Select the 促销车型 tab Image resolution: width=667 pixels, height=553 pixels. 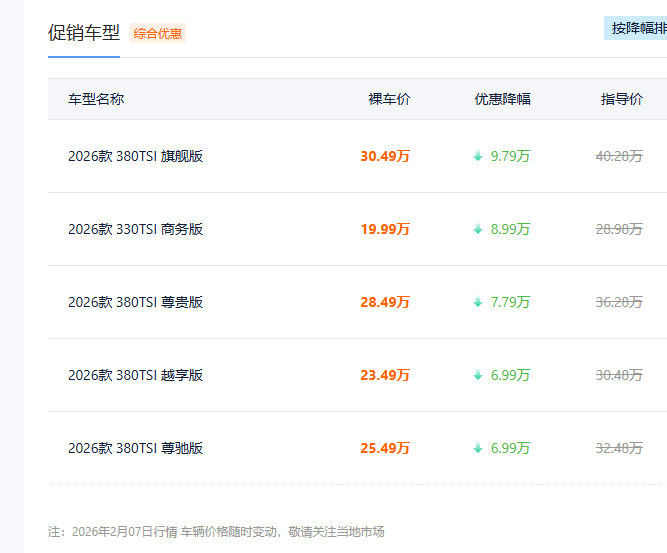click(84, 32)
